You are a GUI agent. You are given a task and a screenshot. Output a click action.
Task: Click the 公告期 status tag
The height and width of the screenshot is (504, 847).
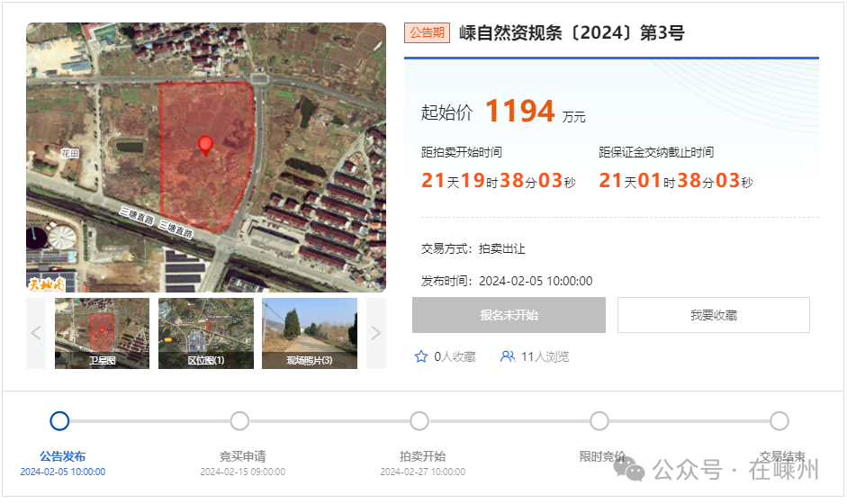click(427, 32)
